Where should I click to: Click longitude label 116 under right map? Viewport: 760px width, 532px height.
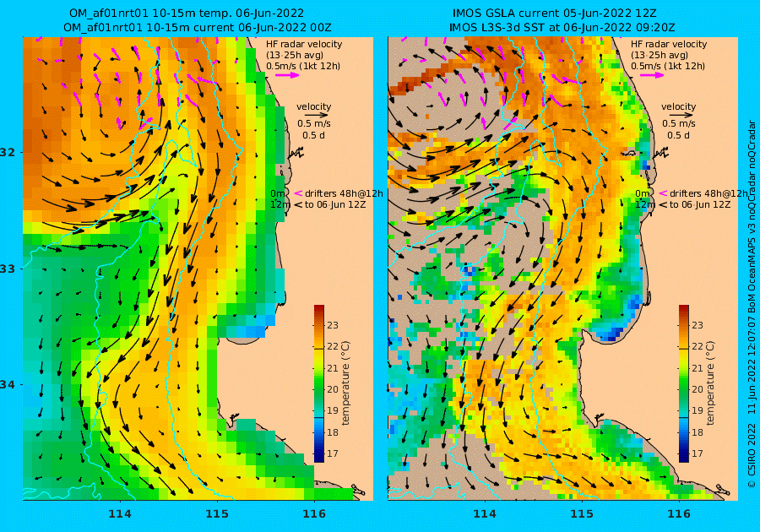pyautogui.click(x=679, y=513)
